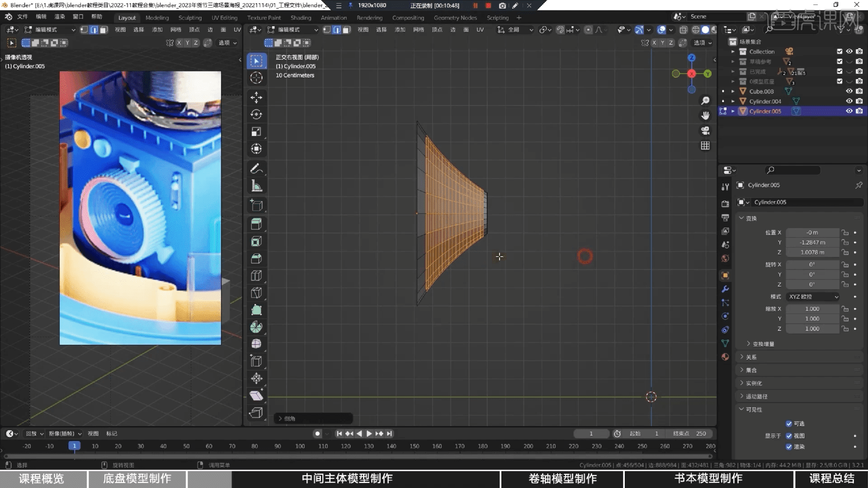Click the 位置 Y value field
Screen dimensions: 868x488
[x=812, y=243]
